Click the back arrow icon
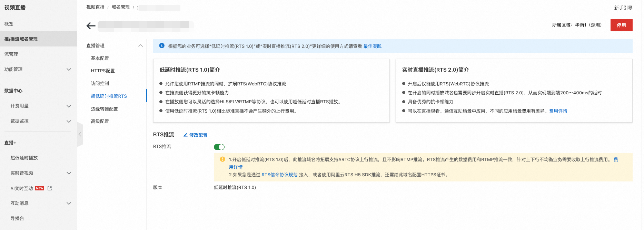The height and width of the screenshot is (230, 644). [x=91, y=26]
